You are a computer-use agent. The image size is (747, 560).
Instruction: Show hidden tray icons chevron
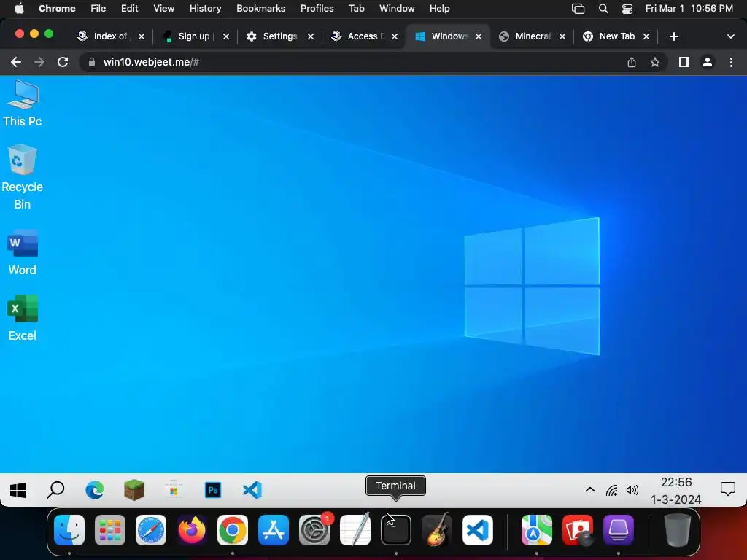click(x=589, y=490)
